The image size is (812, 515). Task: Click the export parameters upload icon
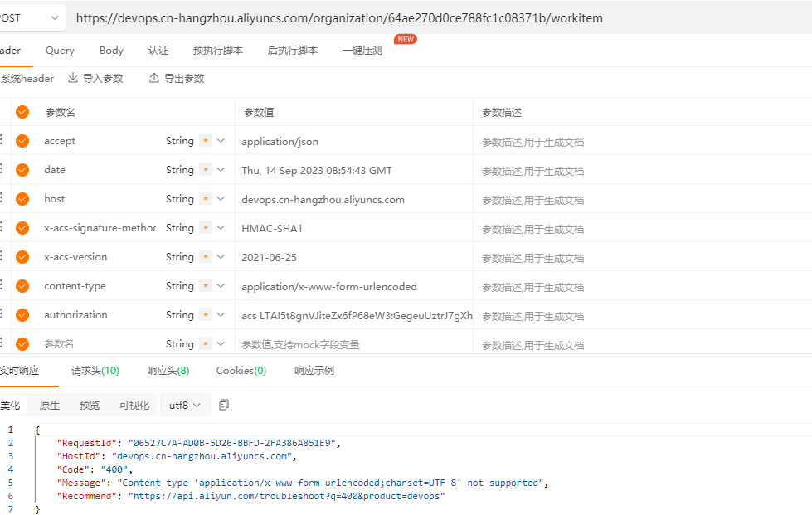[153, 78]
